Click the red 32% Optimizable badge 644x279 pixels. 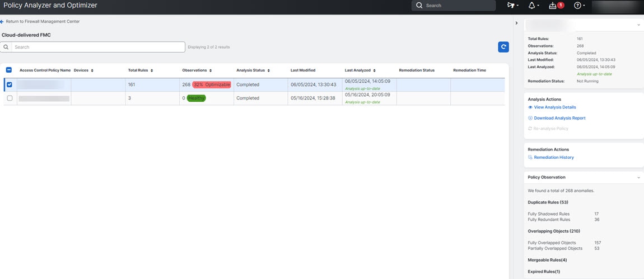coord(212,84)
